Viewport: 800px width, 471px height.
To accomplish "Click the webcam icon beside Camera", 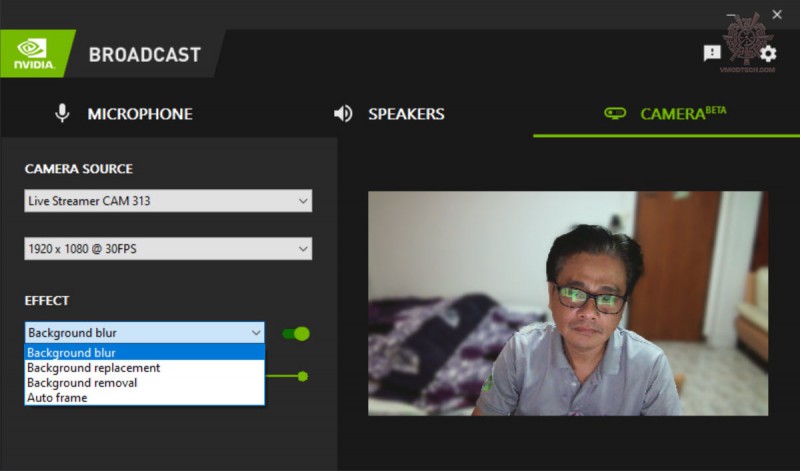I will click(615, 113).
